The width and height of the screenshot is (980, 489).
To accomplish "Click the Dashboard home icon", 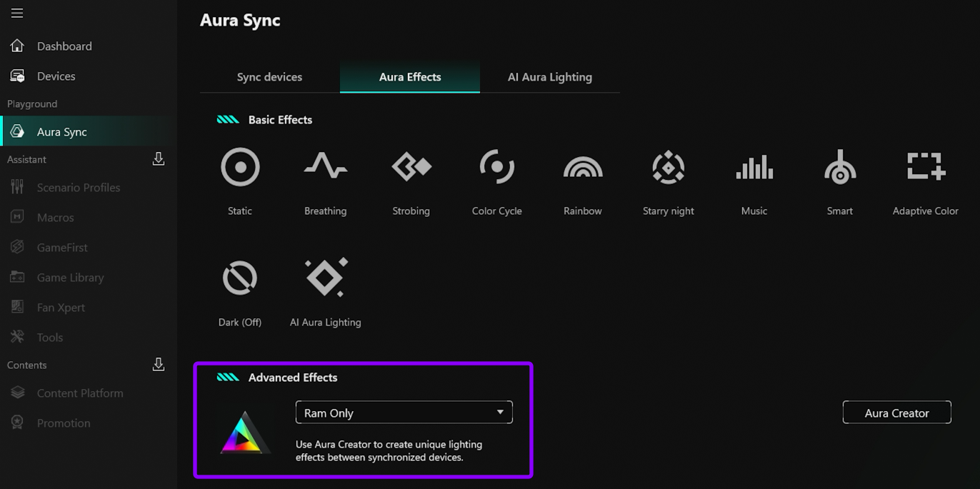I will click(x=17, y=46).
